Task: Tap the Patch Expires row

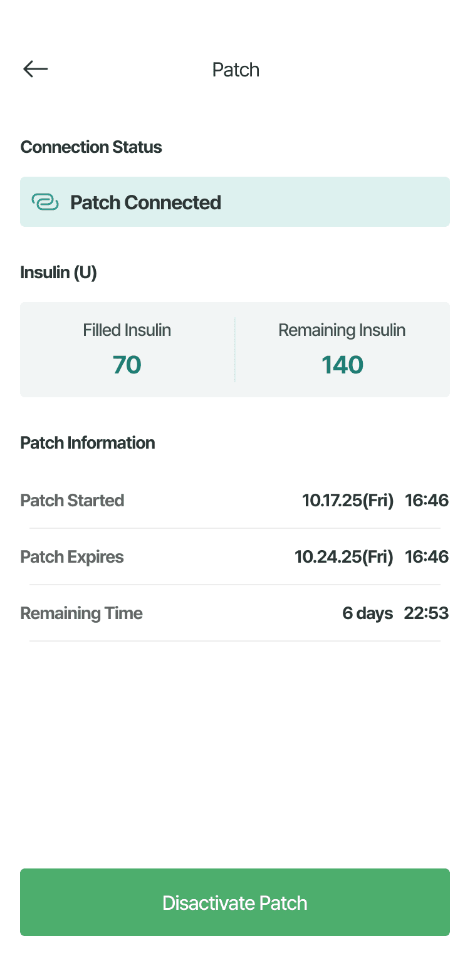Action: click(x=235, y=556)
